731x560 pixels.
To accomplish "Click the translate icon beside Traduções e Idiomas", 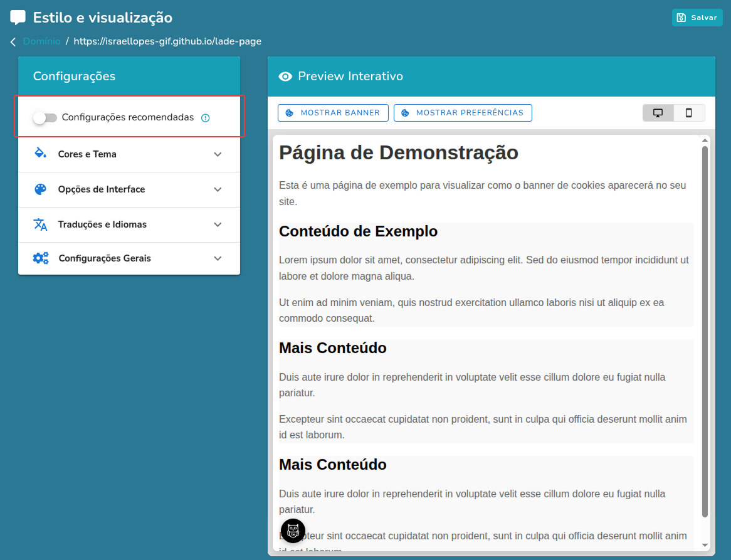I will click(x=40, y=225).
